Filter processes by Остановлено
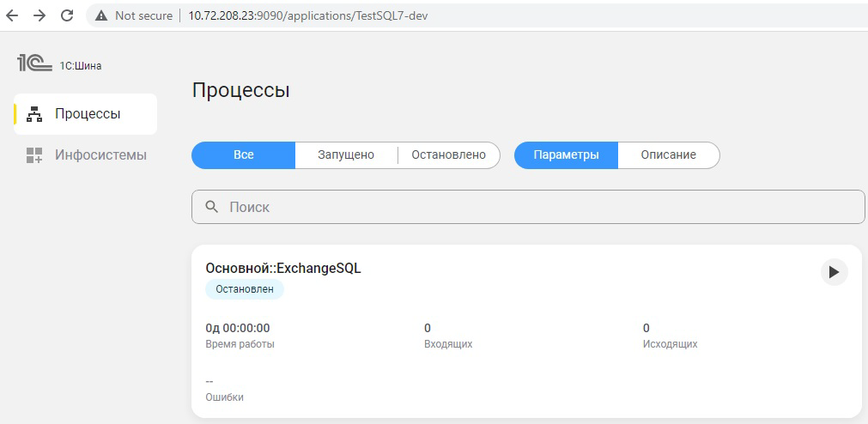868x424 pixels. tap(448, 155)
